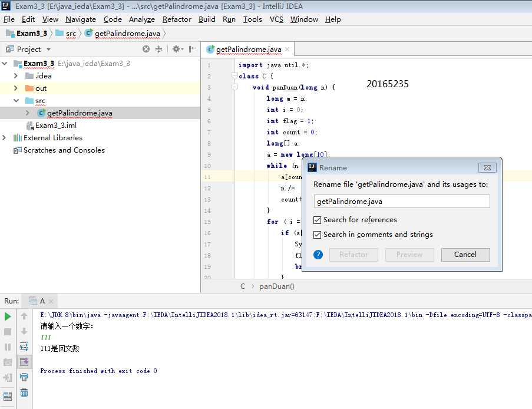Toggle Search for references checkbox
Image resolution: width=532 pixels, height=409 pixels.
(317, 220)
